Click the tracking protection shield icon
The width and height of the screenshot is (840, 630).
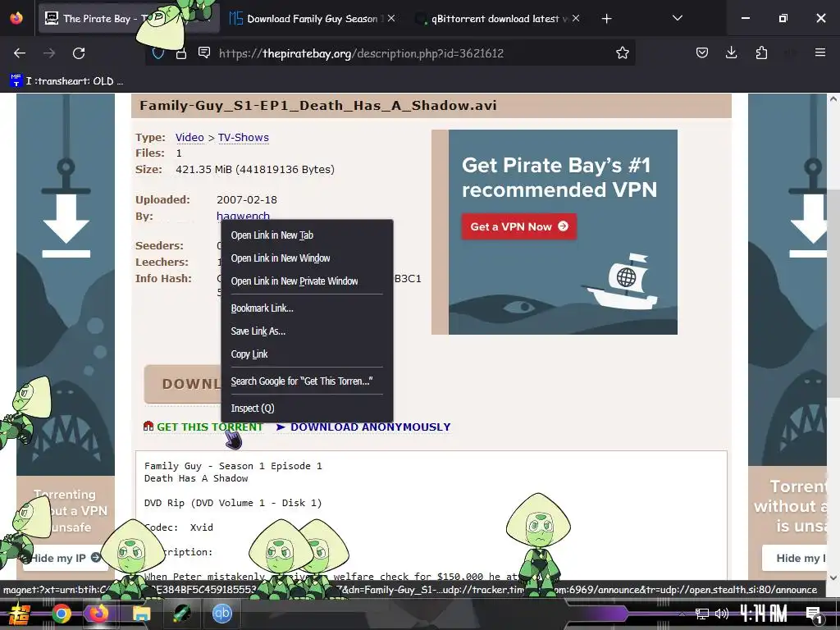158,53
